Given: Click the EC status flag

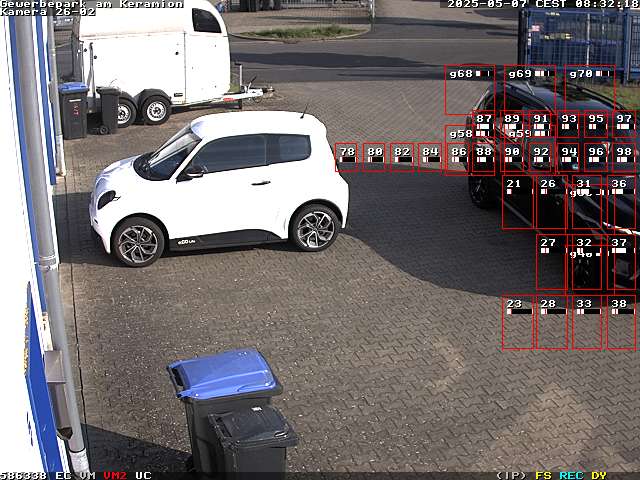Looking at the screenshot, I should tap(63, 476).
